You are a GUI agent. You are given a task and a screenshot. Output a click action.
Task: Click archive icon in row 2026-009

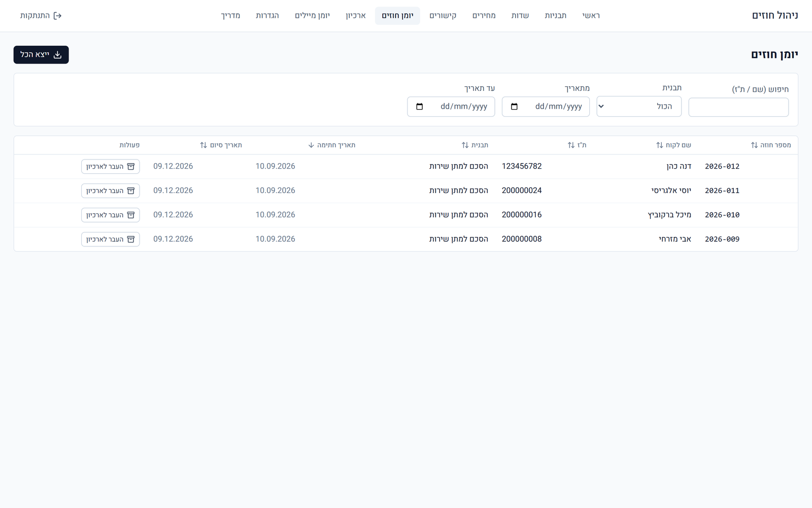pyautogui.click(x=131, y=239)
